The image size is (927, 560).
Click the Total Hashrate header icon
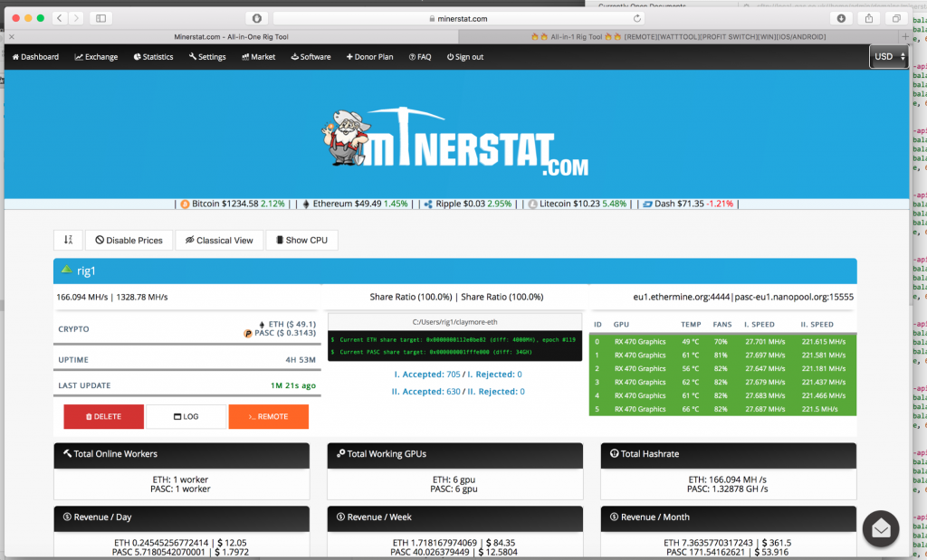coord(615,453)
